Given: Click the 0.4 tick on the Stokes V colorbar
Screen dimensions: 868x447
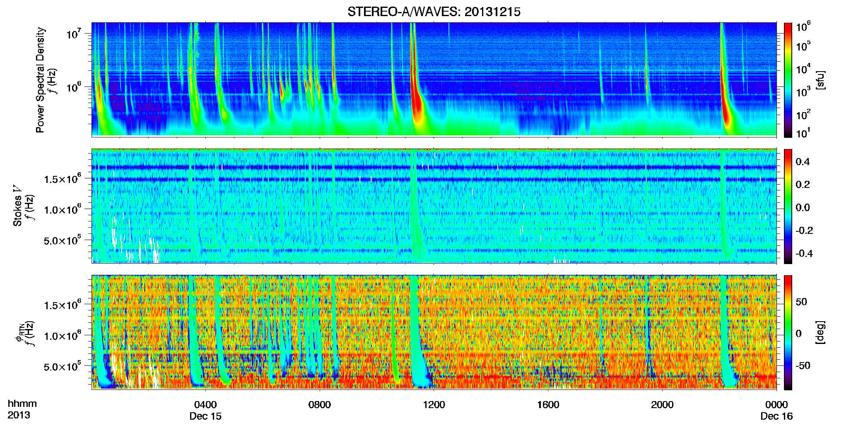Looking at the screenshot, I should (x=803, y=162).
